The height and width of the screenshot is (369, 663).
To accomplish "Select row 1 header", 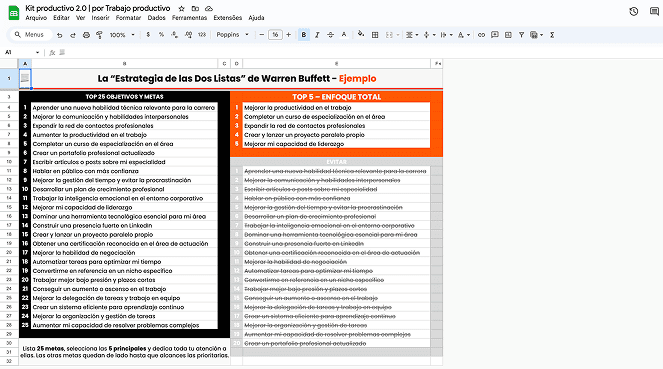I will click(9, 79).
